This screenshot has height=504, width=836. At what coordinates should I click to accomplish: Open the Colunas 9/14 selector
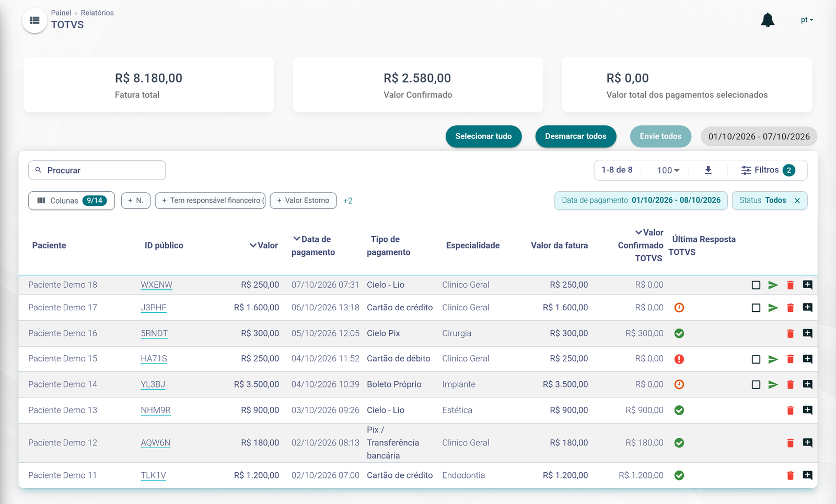72,201
